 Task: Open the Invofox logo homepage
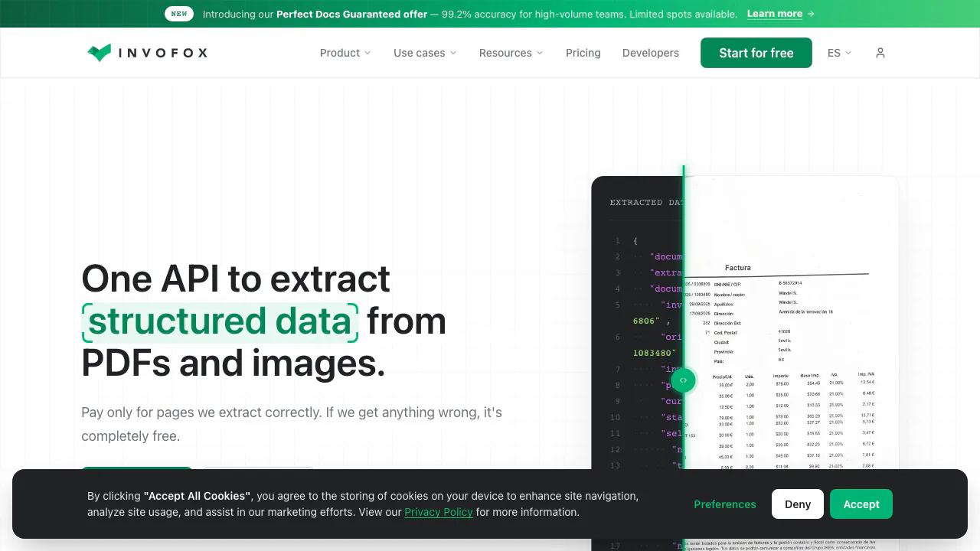[x=147, y=53]
